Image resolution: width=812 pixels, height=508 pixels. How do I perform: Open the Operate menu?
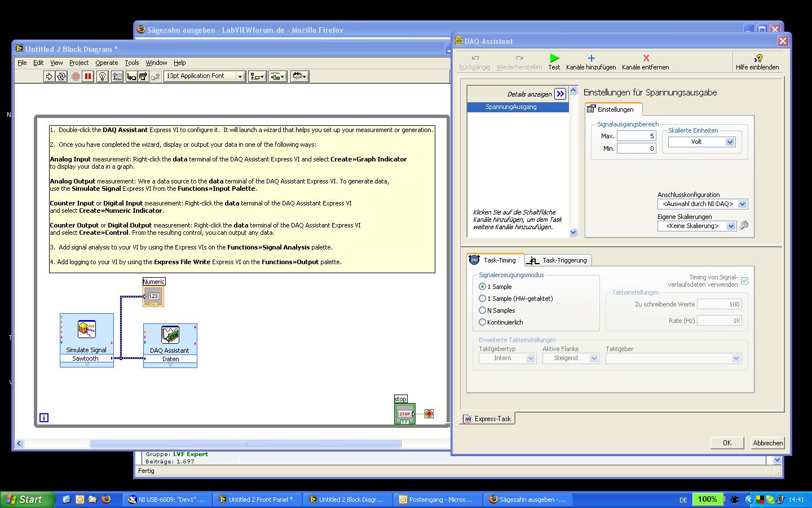pyautogui.click(x=107, y=63)
